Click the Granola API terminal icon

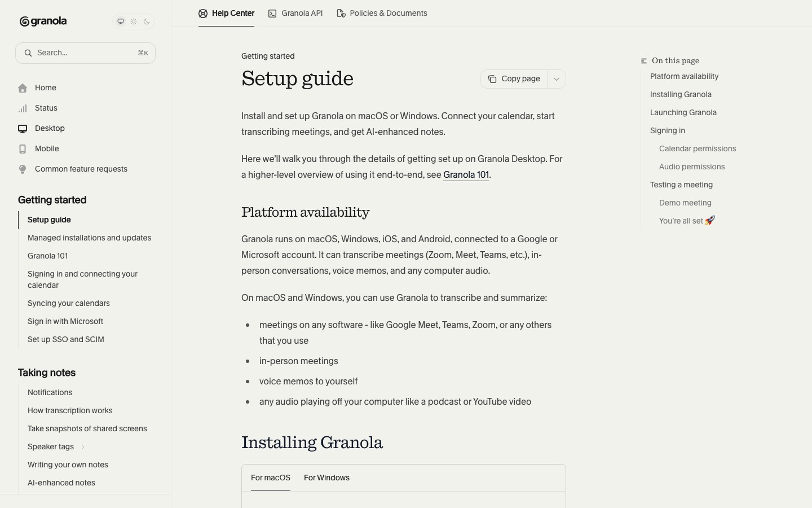[272, 14]
